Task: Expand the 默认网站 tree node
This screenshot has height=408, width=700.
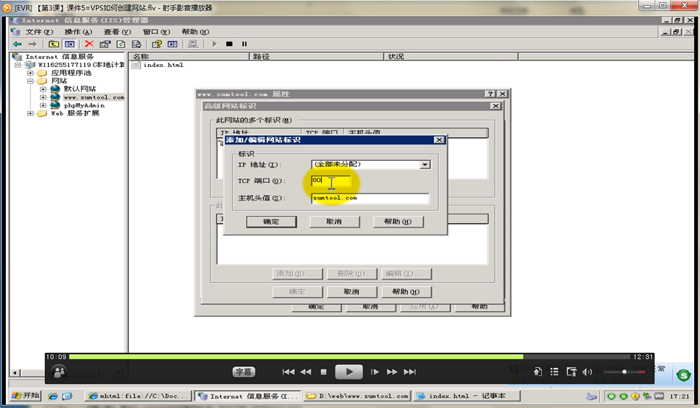Action: coord(44,89)
